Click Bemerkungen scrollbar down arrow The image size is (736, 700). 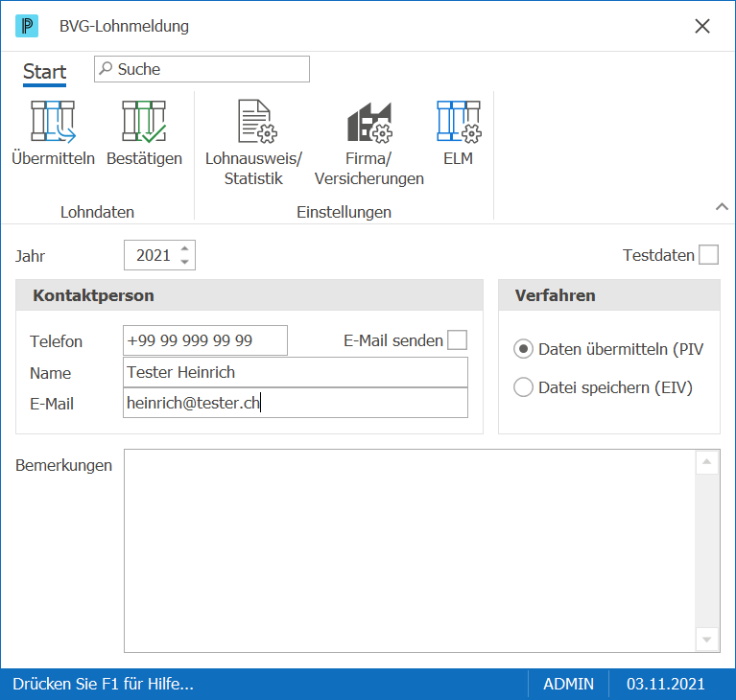pyautogui.click(x=707, y=640)
